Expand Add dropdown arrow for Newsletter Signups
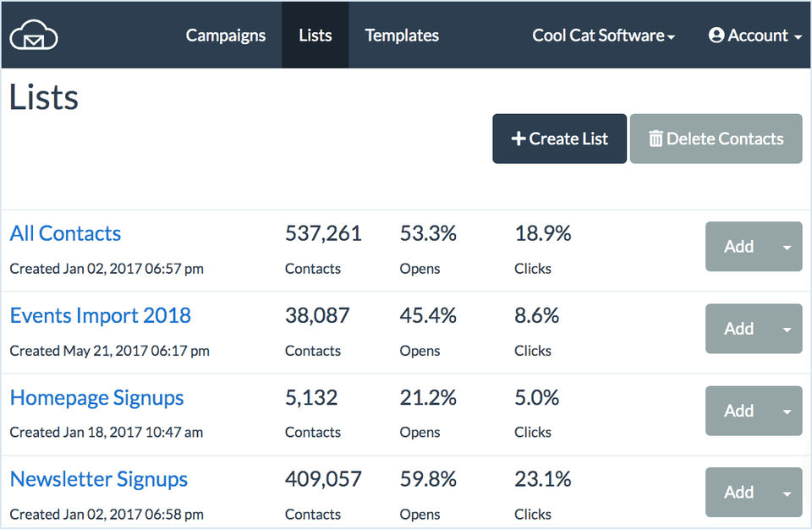 tap(787, 494)
